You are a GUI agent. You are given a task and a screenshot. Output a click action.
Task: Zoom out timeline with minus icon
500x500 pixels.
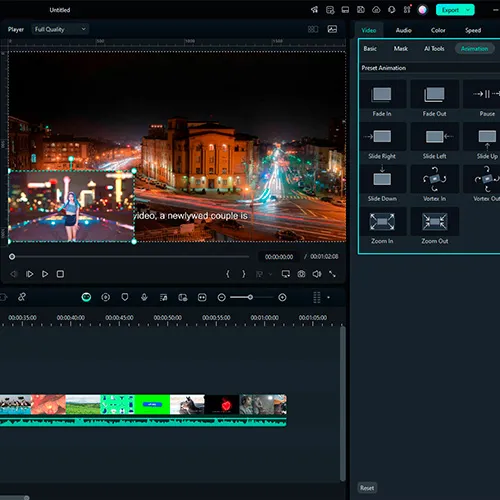tap(221, 297)
